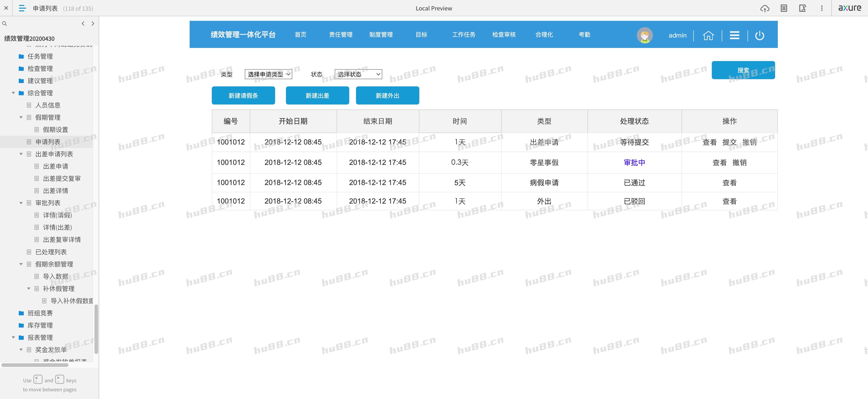Collapse the 假期管理 tree node
This screenshot has height=399, width=868.
tap(21, 117)
